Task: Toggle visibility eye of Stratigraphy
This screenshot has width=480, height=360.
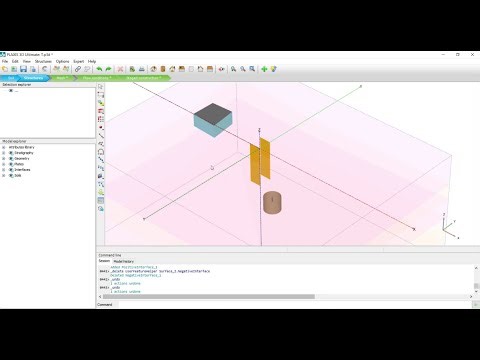Action: click(x=11, y=153)
